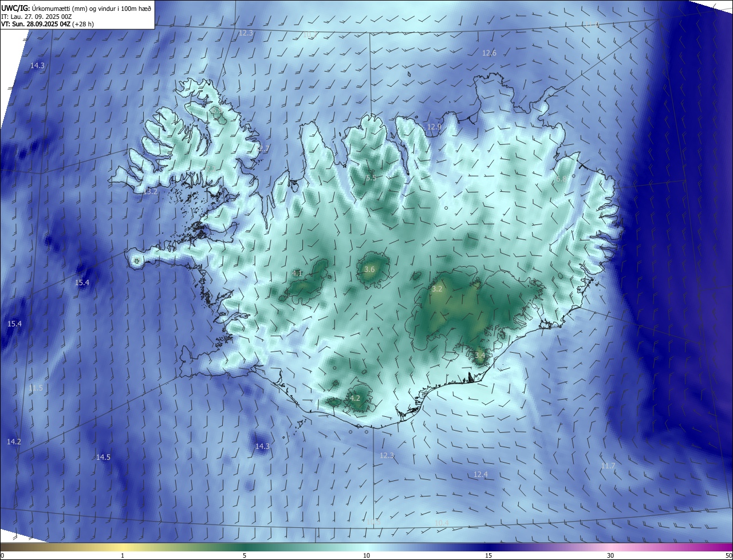The height and width of the screenshot is (560, 733).
Task: Click the 'IT: Lau. 27. 09. 2025 00Z' line
Action: [x=37, y=17]
